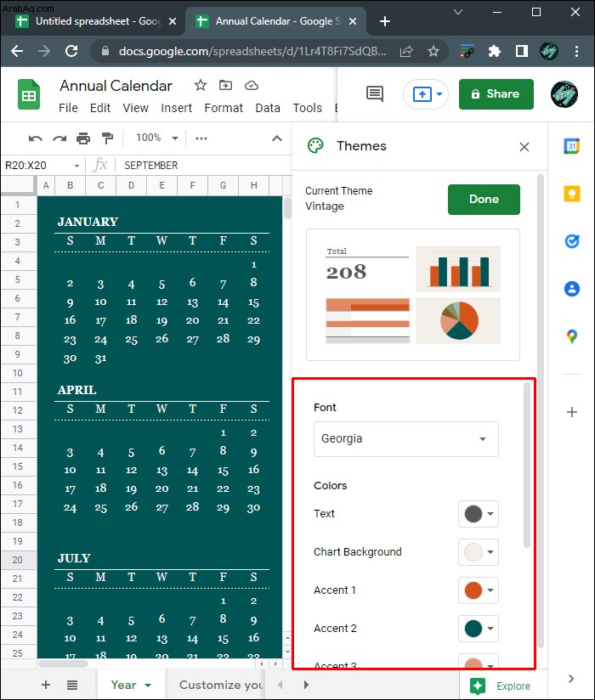
Task: Open Google account avatar in Sheets
Action: [x=564, y=94]
